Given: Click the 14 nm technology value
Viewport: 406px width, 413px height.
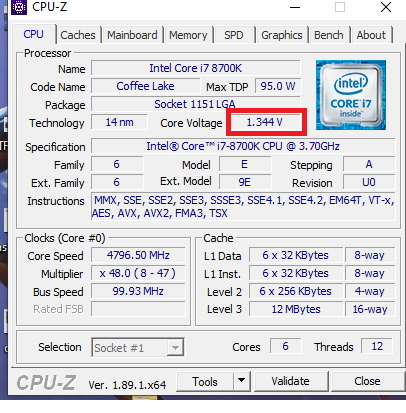Looking at the screenshot, I should tap(119, 122).
